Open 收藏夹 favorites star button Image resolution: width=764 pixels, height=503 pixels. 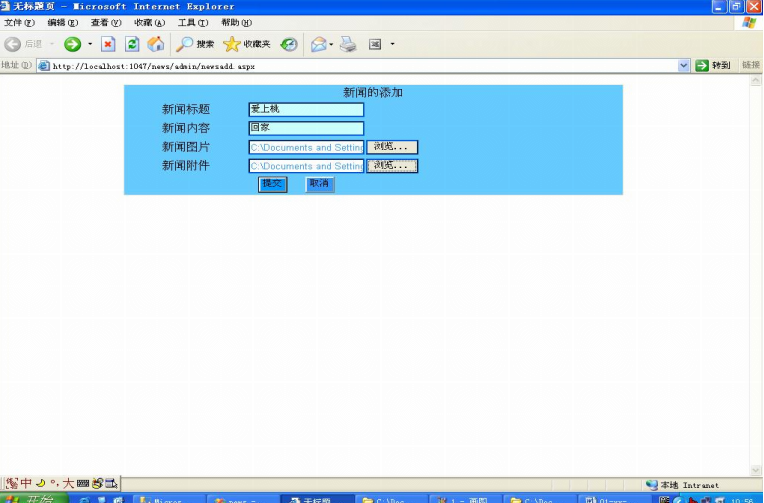247,44
